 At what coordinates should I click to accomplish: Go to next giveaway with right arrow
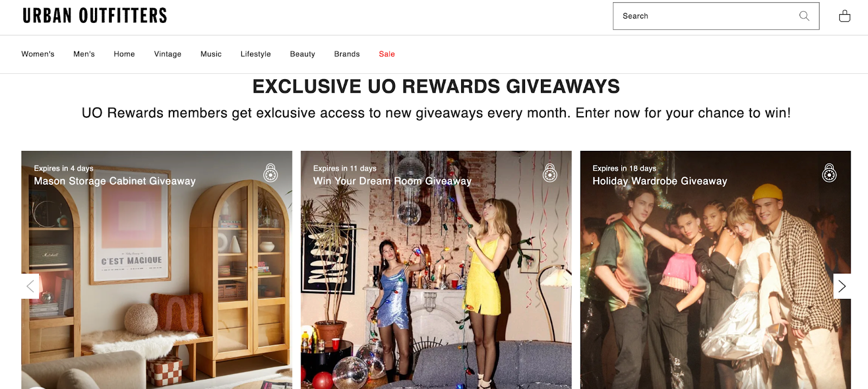tap(842, 286)
